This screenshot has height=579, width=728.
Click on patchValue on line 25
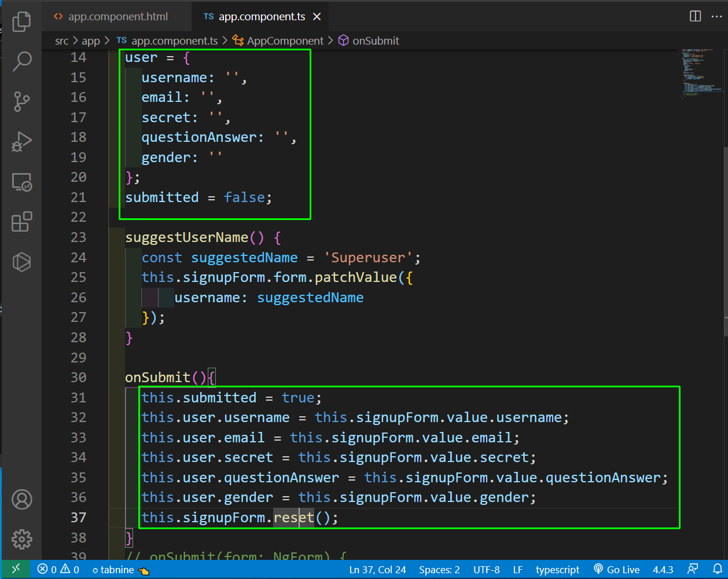click(x=356, y=277)
